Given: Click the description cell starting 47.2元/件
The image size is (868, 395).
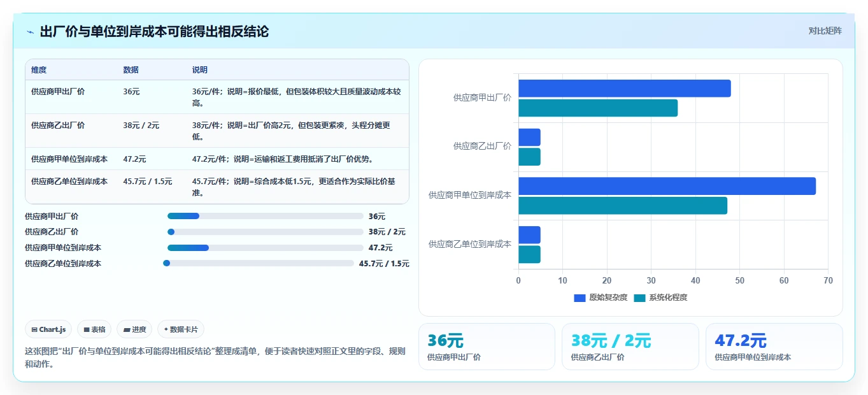Looking at the screenshot, I should pyautogui.click(x=283, y=159).
